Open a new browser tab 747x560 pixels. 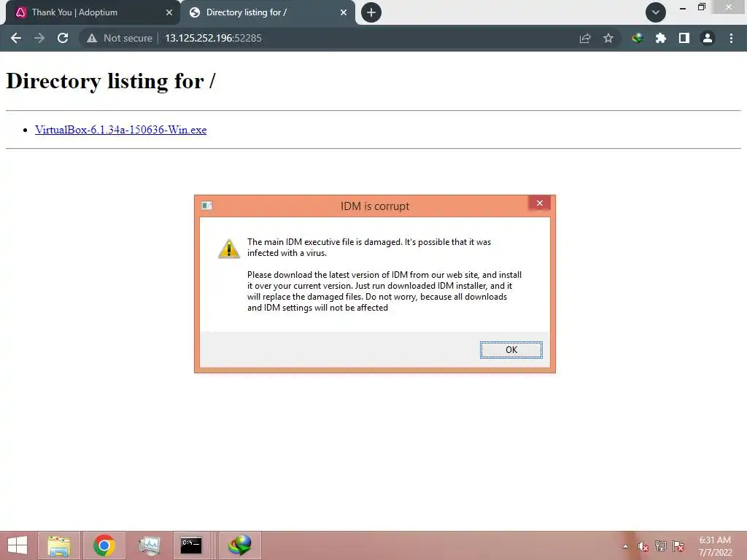[x=371, y=12]
